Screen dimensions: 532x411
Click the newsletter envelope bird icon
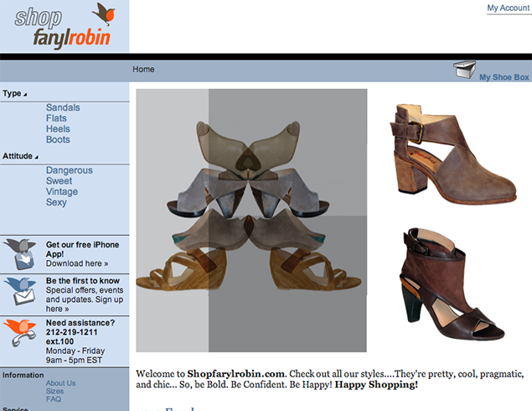(21, 291)
